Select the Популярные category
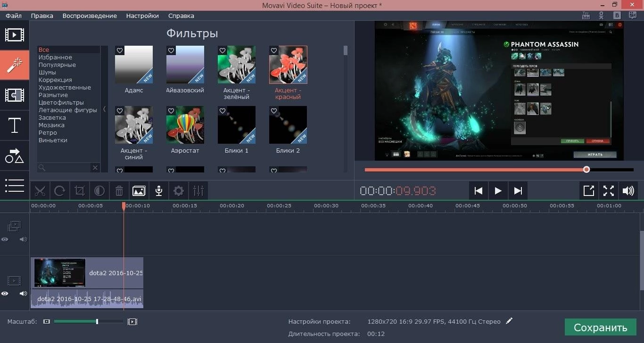644x343 pixels. 57,65
